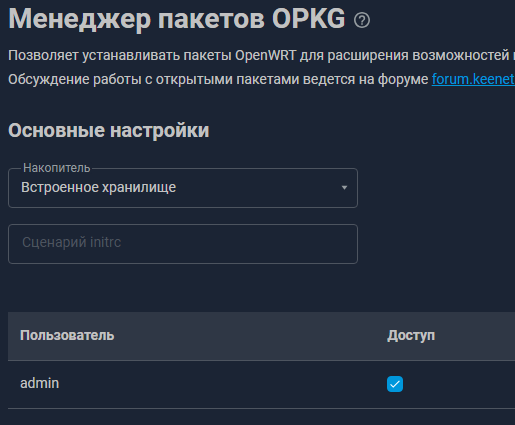
Task: Expand the Накопитель storage dropdown
Action: (x=183, y=188)
